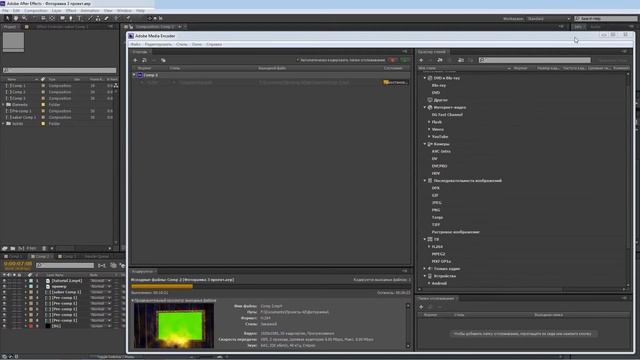
Task: Click layer 1 label color swatch
Action: [x=31, y=281]
